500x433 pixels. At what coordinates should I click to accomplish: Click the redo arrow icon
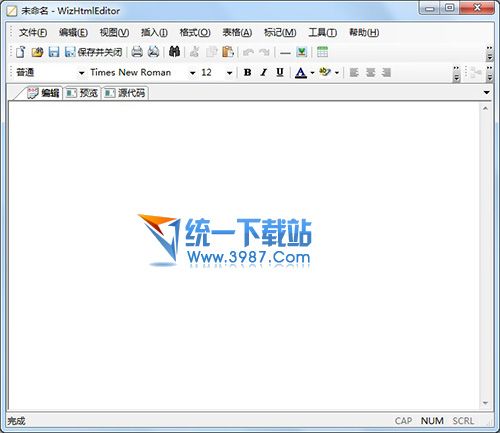click(x=264, y=52)
